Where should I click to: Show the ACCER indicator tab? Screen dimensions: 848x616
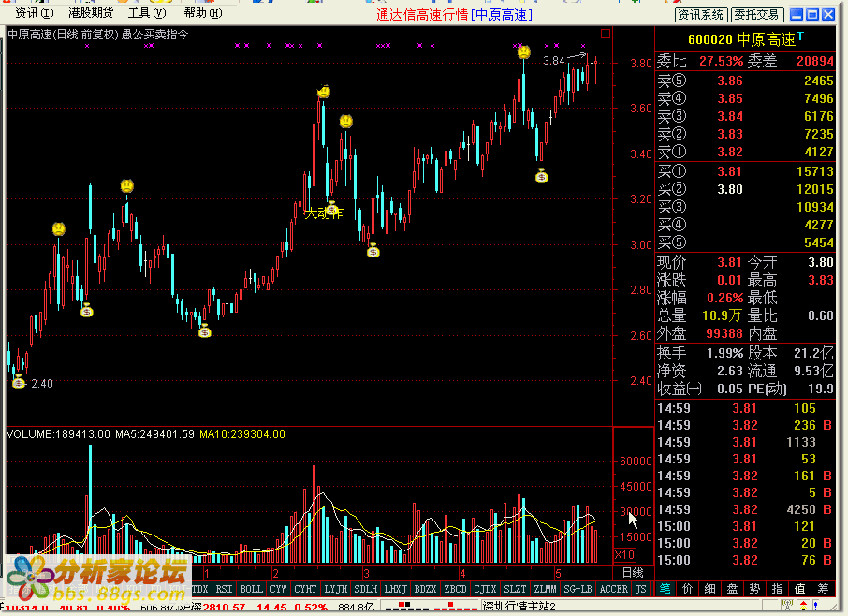[613, 589]
